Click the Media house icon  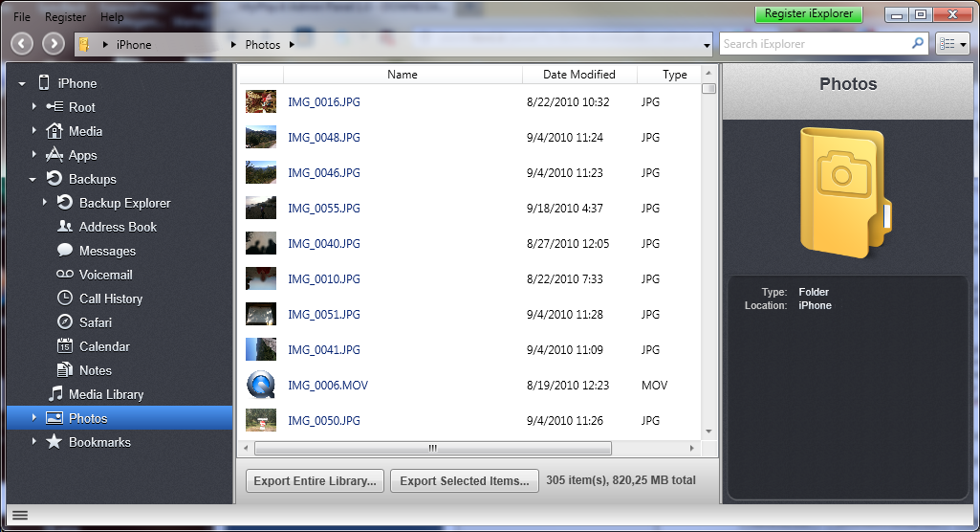[x=54, y=131]
